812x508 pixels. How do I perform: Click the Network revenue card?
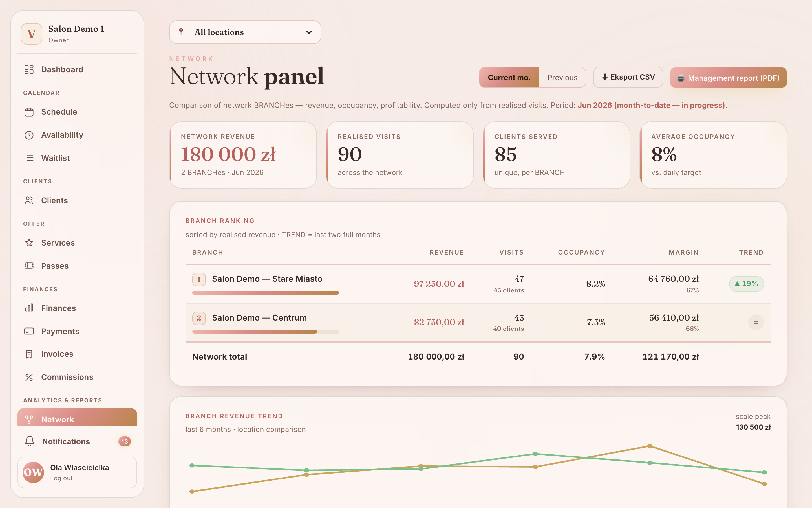pyautogui.click(x=243, y=155)
